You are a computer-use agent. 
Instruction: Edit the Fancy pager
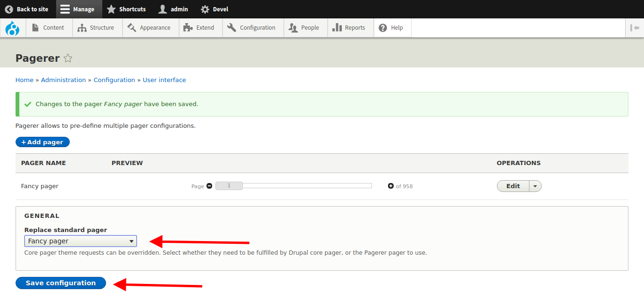513,186
